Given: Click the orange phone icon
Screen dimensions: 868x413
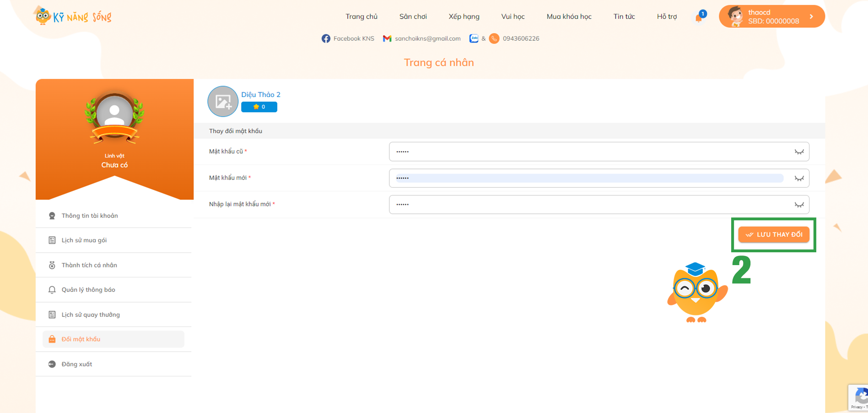Looking at the screenshot, I should click(494, 38).
